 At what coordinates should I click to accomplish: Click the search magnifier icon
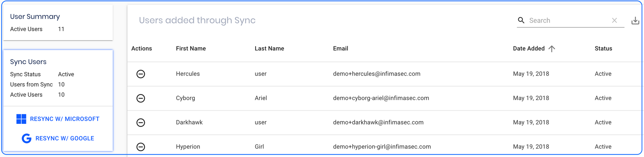click(x=521, y=20)
